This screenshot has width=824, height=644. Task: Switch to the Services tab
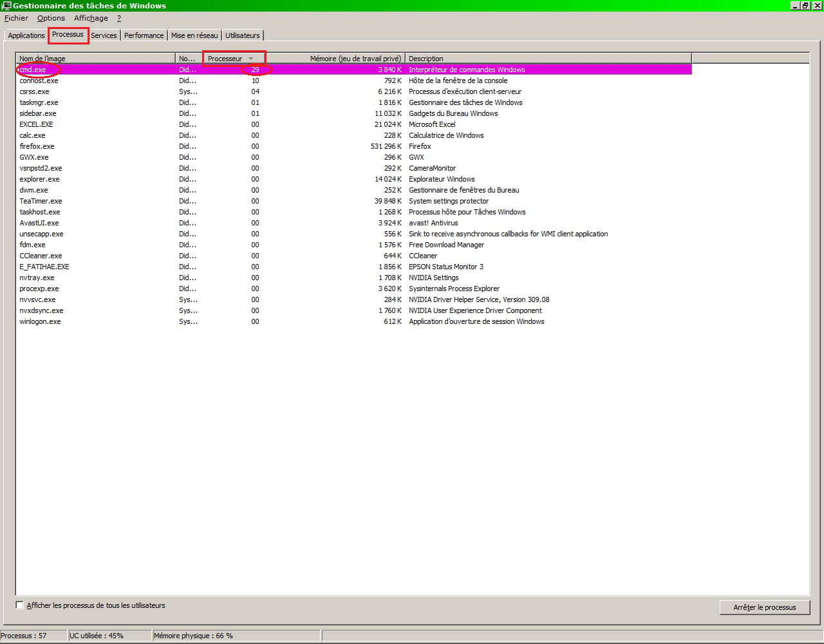(x=104, y=35)
